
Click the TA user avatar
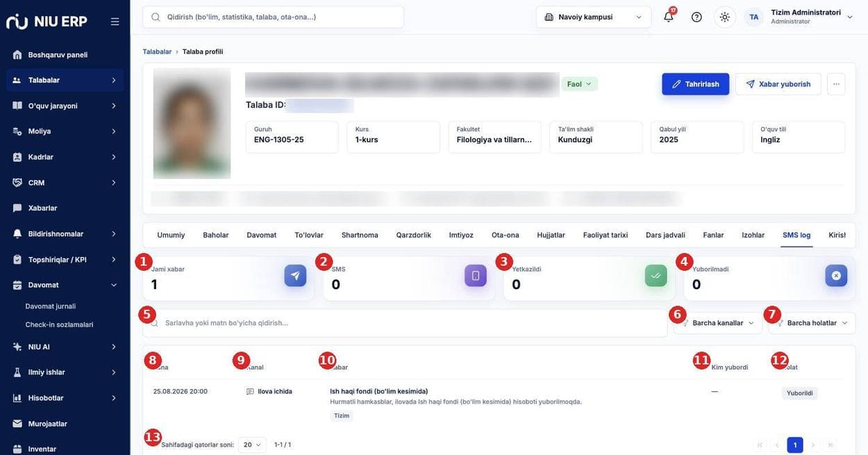point(754,17)
